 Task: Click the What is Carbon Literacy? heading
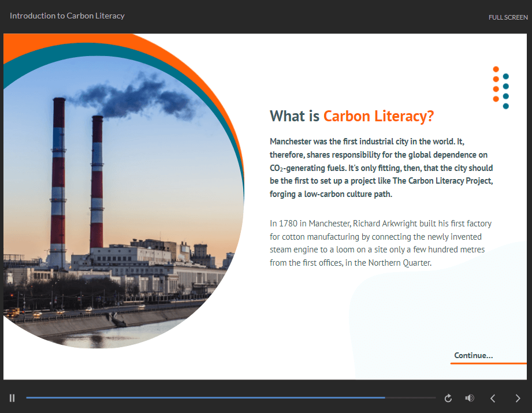[352, 116]
